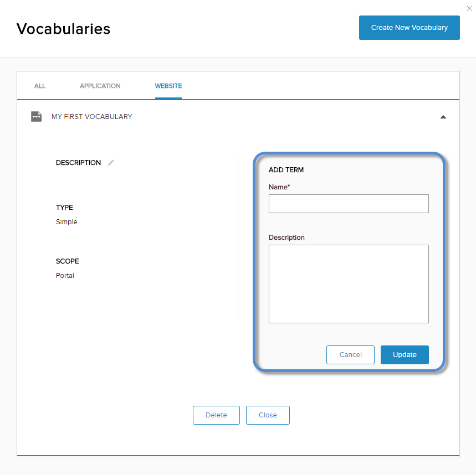Click the Portal scope value
This screenshot has width=476, height=475.
tap(65, 275)
